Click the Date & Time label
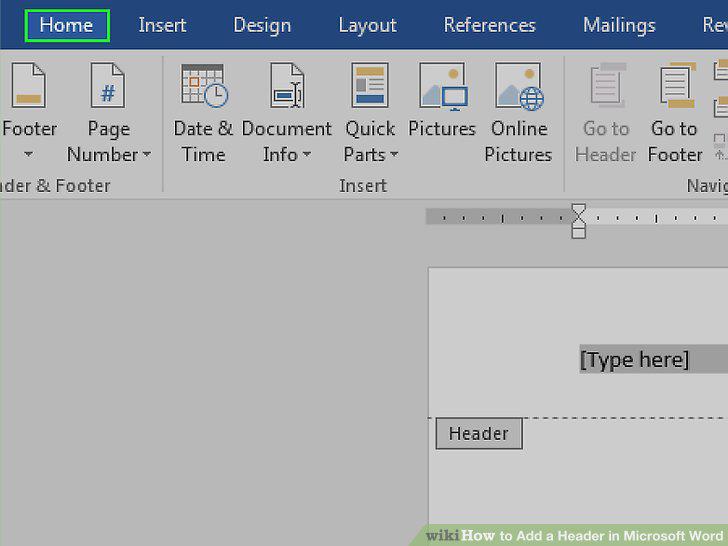The width and height of the screenshot is (728, 546). click(203, 141)
